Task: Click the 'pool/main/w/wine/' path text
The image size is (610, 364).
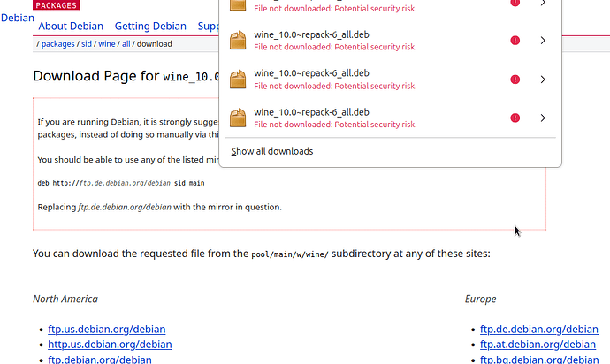Action: (x=290, y=254)
